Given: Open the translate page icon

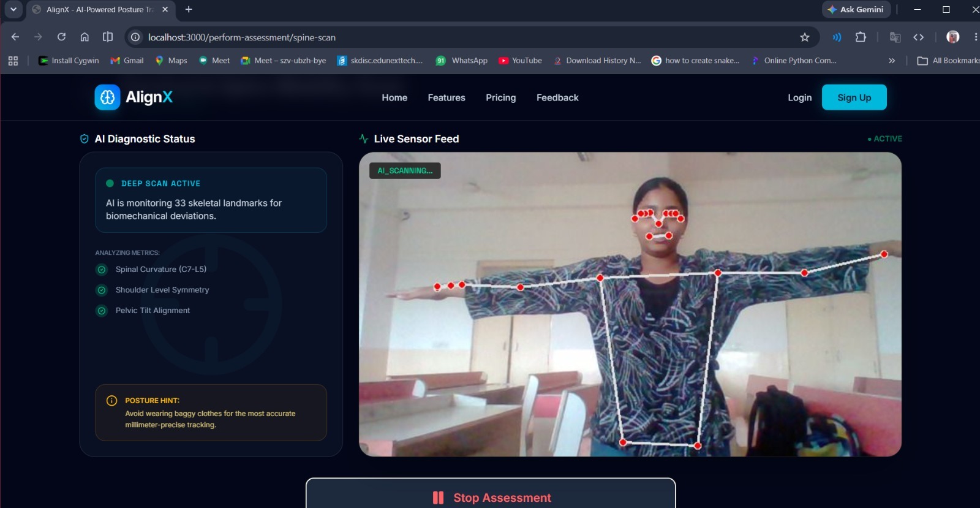Looking at the screenshot, I should coord(895,37).
